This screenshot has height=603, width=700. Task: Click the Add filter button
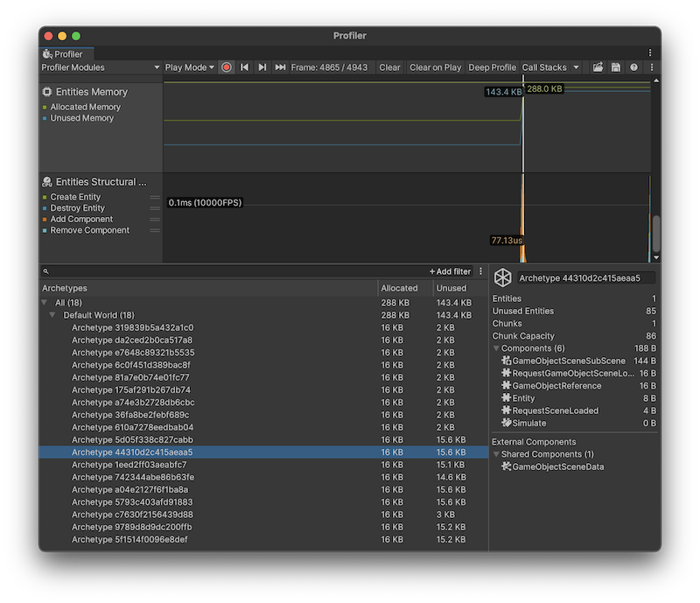[x=452, y=270]
